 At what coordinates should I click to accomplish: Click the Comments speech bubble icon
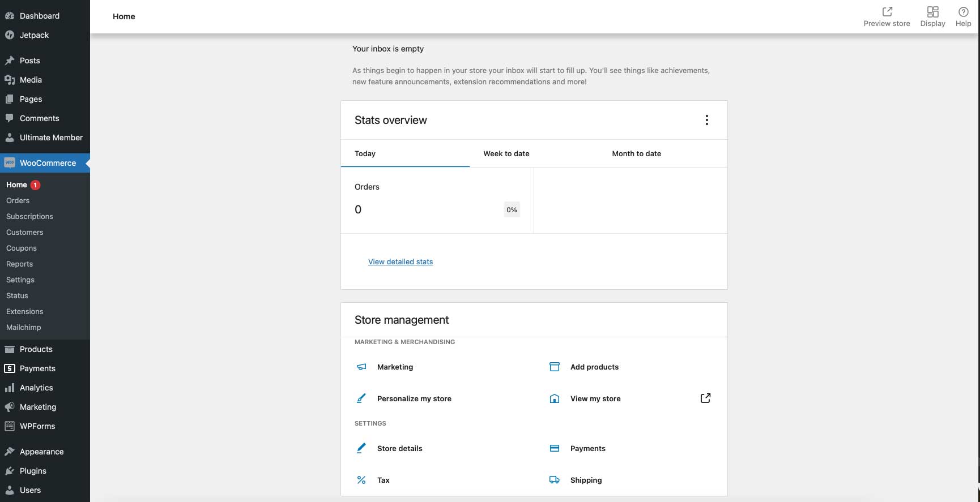[10, 118]
